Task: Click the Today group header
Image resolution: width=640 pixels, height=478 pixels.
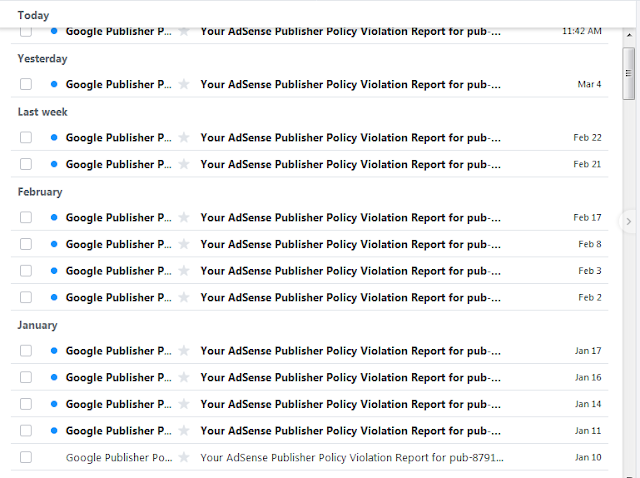Action: (33, 16)
